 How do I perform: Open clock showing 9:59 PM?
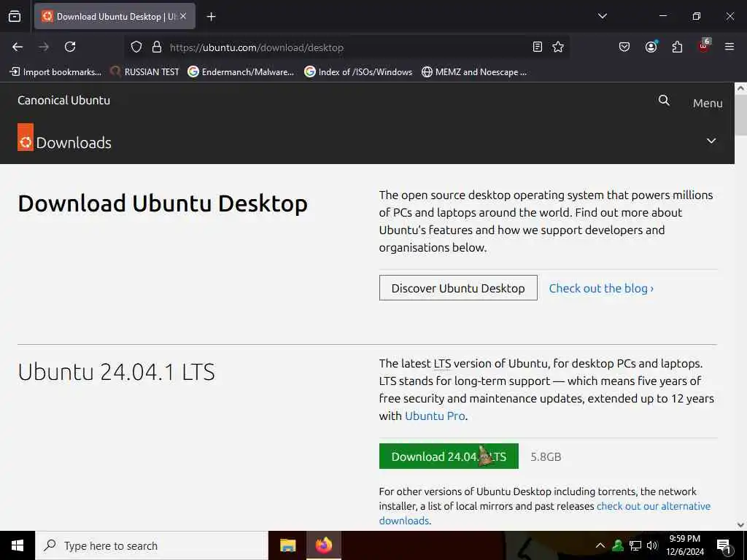684,545
